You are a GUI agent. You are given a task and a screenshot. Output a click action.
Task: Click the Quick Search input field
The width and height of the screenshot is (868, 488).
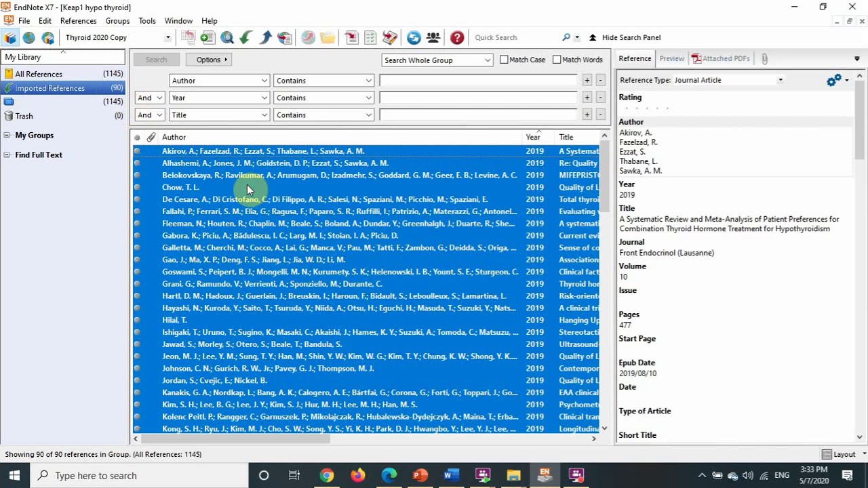pyautogui.click(x=515, y=38)
